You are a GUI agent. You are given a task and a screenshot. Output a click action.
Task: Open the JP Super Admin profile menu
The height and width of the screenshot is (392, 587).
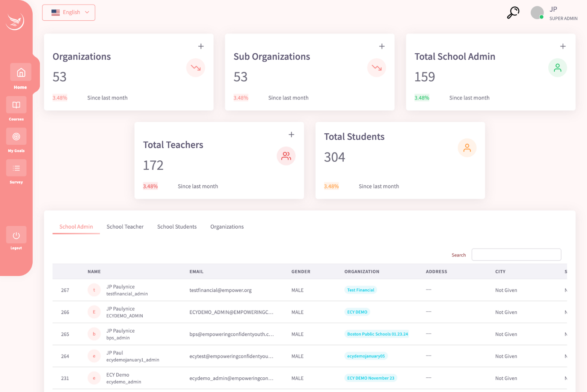(554, 13)
